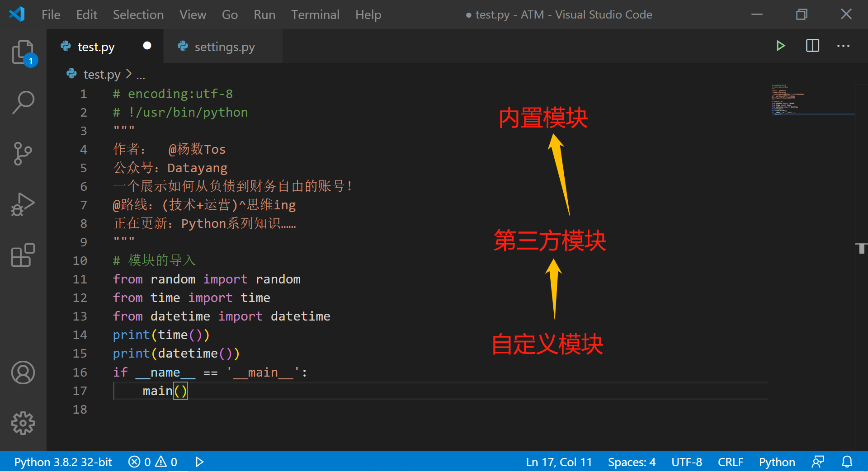
Task: Select the Python 3.8.2 interpreter
Action: [x=62, y=462]
